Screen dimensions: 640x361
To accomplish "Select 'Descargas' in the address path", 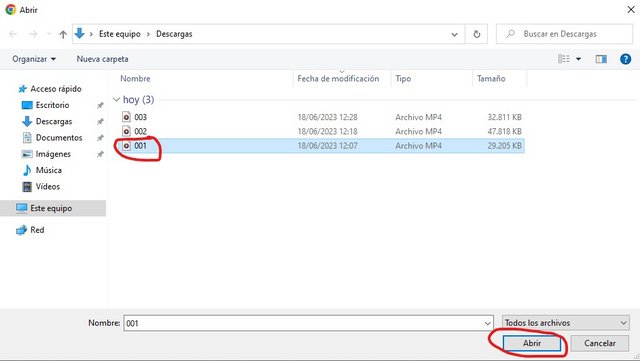I will point(174,34).
